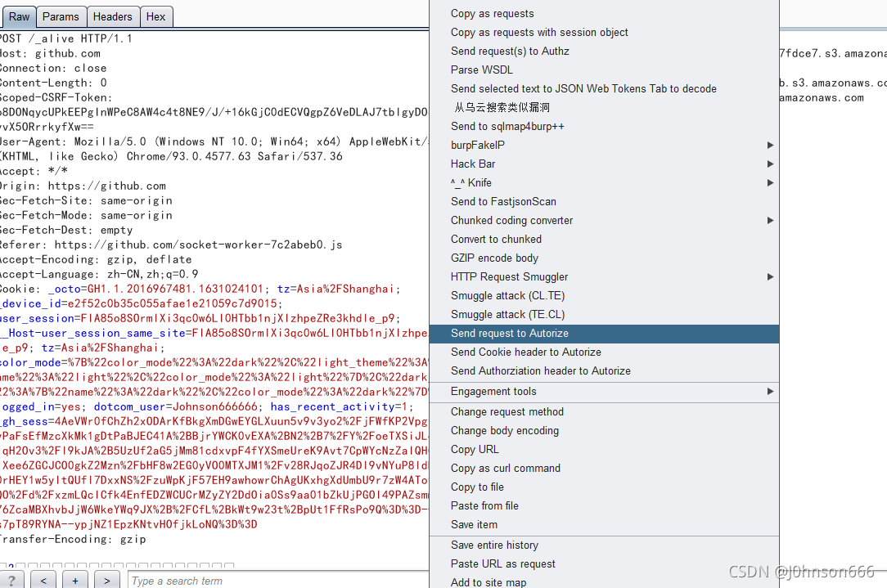Viewport: 887px width, 588px height.
Task: Switch to the Hex tab
Action: point(155,17)
